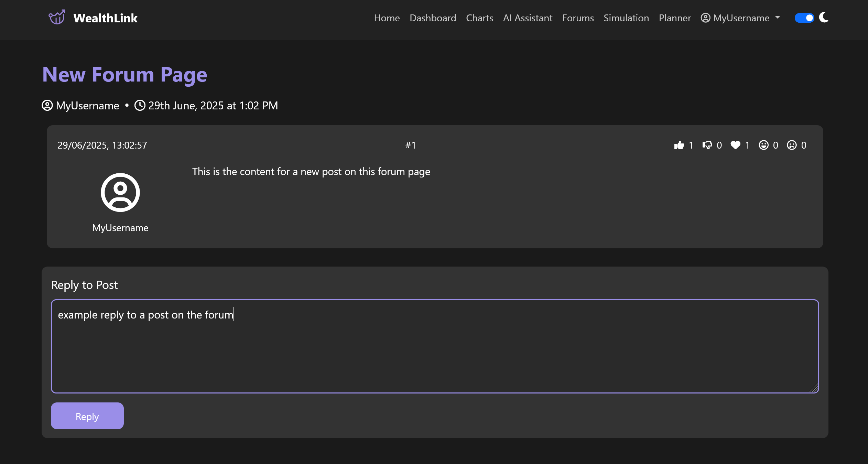This screenshot has width=868, height=464.
Task: Click the thumbs-up reaction icon
Action: (x=679, y=145)
